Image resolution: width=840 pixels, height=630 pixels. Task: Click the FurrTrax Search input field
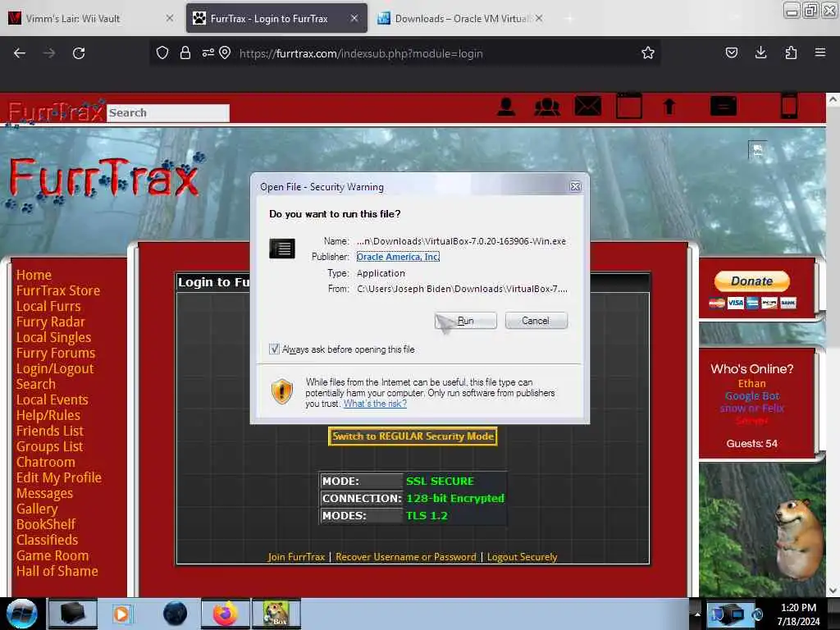click(168, 112)
